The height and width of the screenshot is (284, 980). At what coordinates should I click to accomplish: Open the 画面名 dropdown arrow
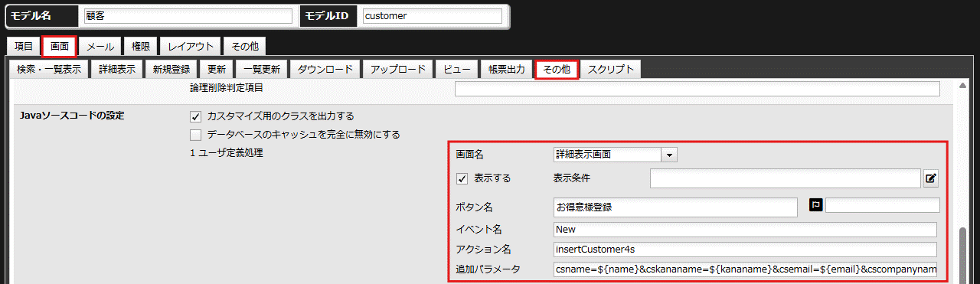670,155
